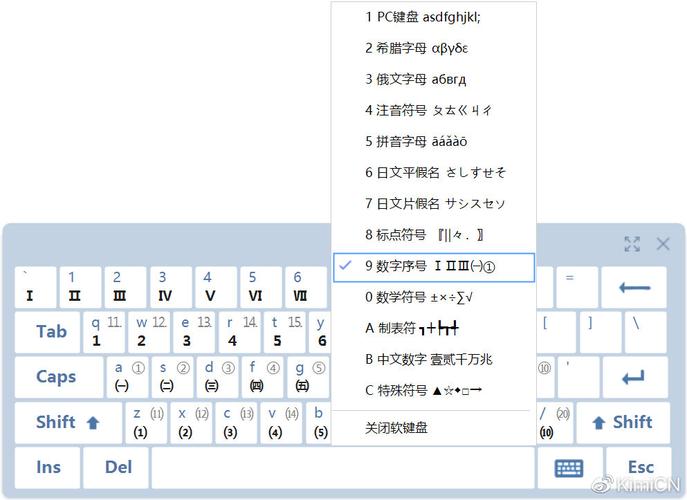Open 8 标点符号 layout
The height and width of the screenshot is (500, 687).
(x=434, y=235)
